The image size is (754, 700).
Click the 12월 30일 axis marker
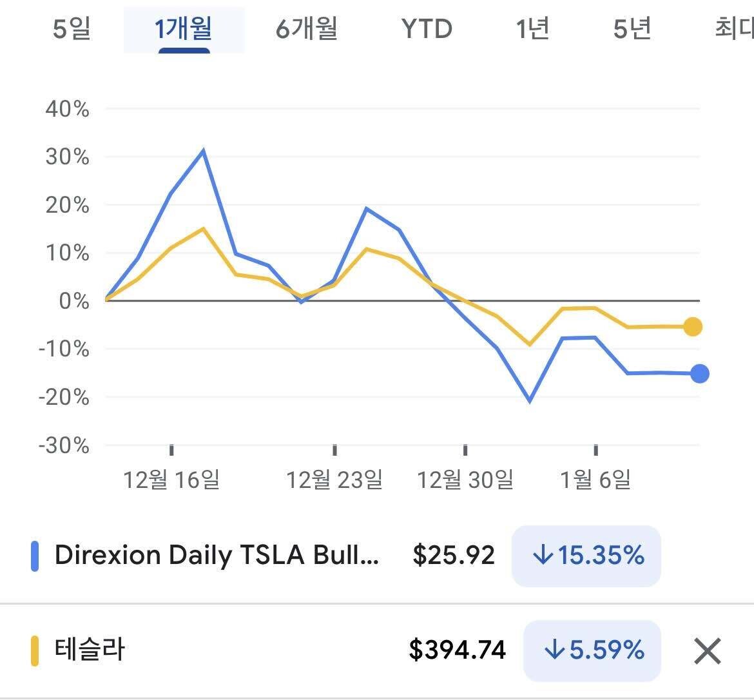[465, 480]
